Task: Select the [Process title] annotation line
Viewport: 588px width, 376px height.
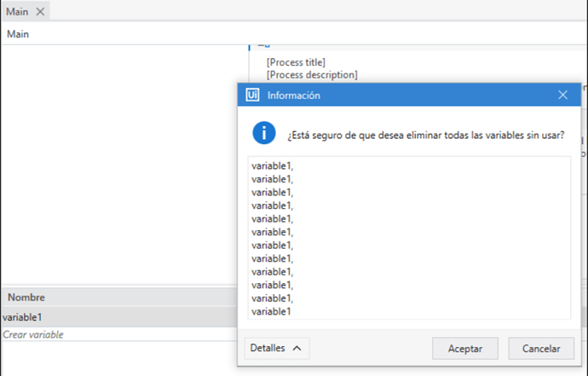Action: (x=296, y=62)
